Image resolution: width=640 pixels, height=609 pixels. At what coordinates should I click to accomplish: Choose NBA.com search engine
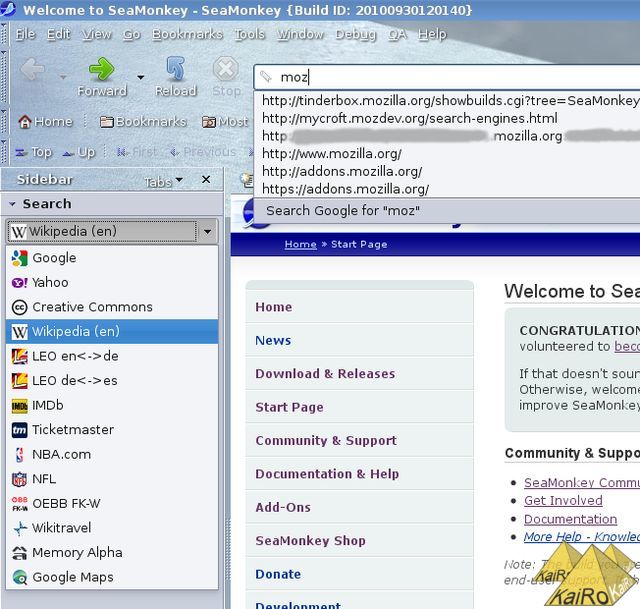pyautogui.click(x=112, y=454)
